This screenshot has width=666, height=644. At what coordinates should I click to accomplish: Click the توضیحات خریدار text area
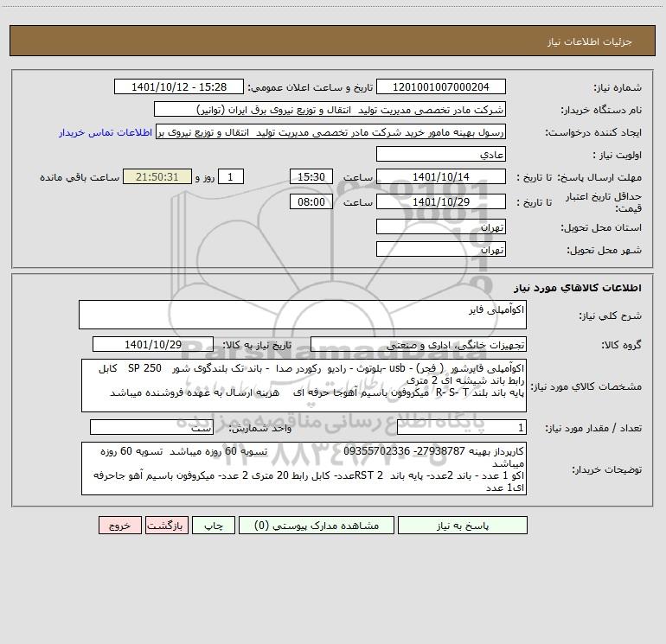pyautogui.click(x=304, y=469)
